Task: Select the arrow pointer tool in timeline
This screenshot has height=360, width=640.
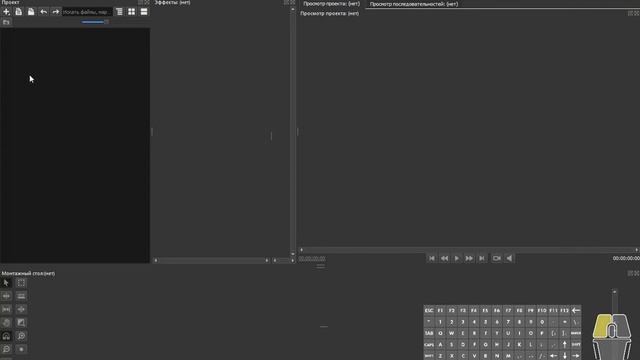Action: click(x=6, y=283)
